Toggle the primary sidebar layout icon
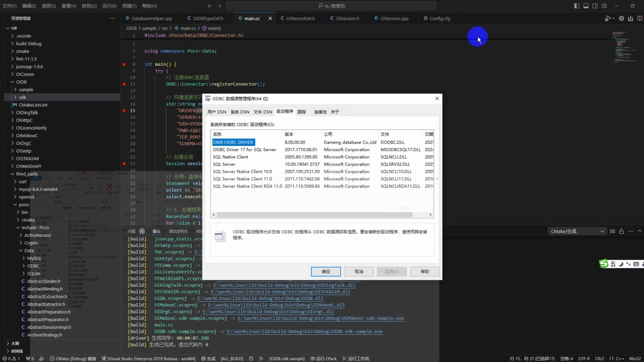This screenshot has height=362, width=644. pyautogui.click(x=577, y=6)
